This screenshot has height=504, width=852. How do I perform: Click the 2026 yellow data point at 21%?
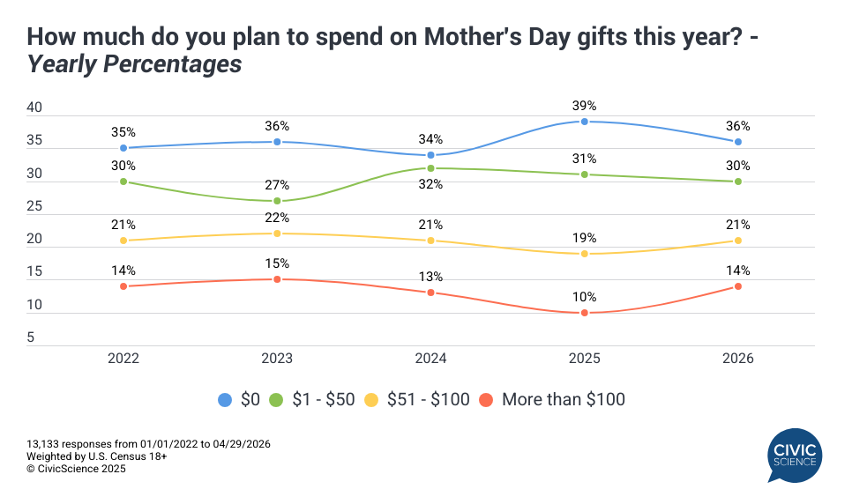click(738, 241)
